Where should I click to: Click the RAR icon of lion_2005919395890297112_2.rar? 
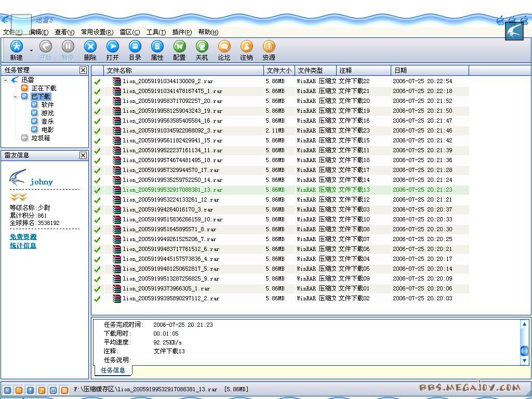(117, 299)
